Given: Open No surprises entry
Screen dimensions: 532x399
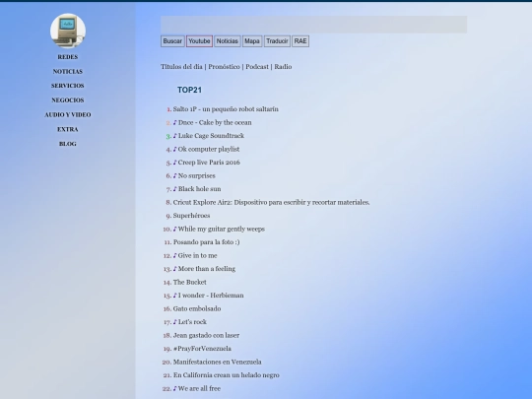Looking at the screenshot, I should pos(196,175).
